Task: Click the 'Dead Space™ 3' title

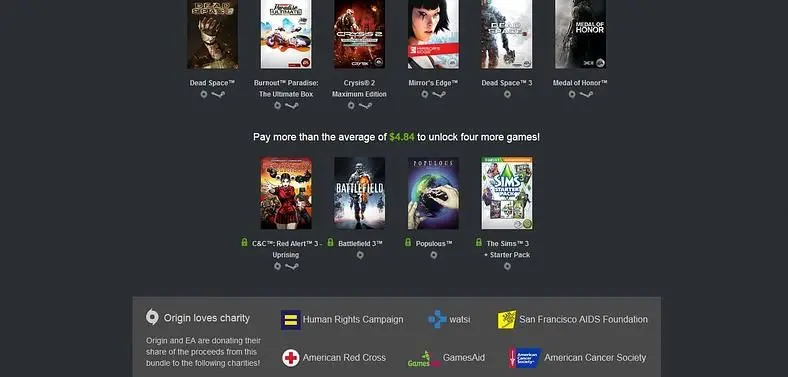Action: point(507,83)
